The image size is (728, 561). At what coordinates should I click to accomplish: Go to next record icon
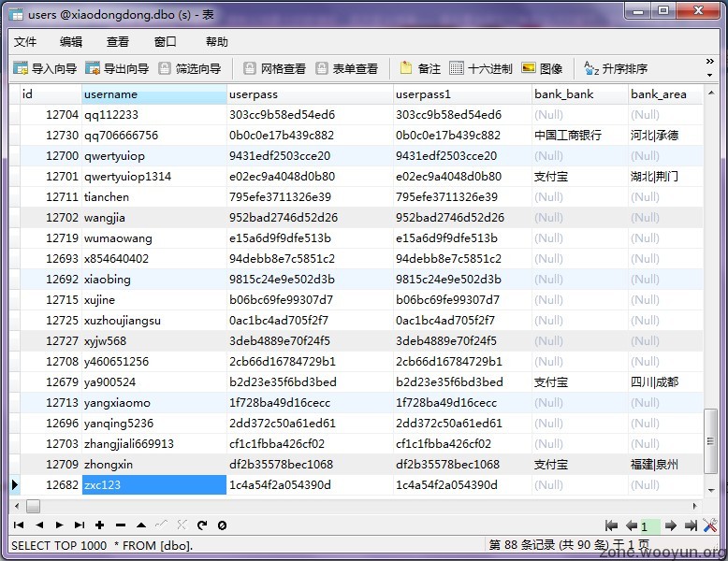pyautogui.click(x=59, y=525)
